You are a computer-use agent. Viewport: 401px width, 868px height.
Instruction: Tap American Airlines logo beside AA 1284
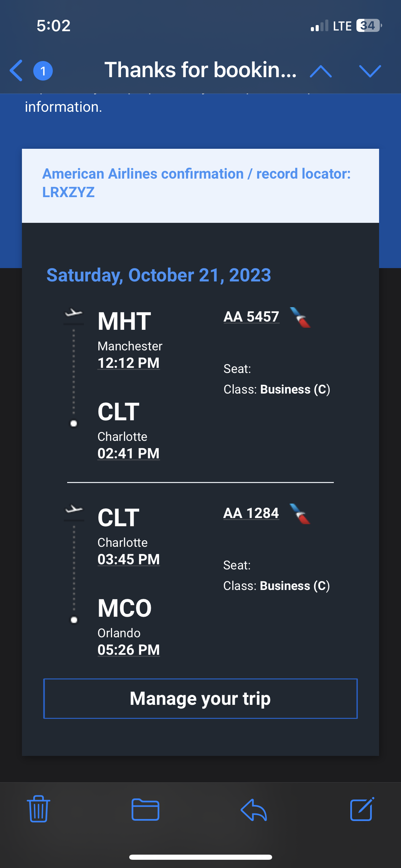[300, 514]
